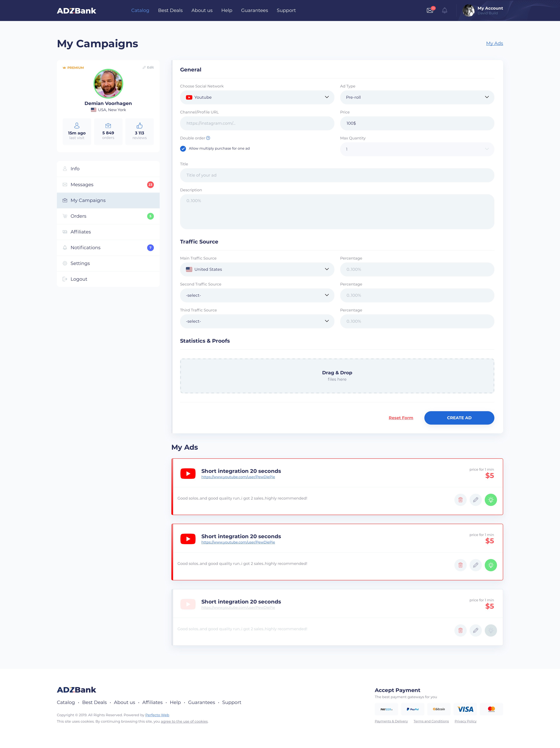Go to Catalog in top navigation
560x748 pixels.
[x=140, y=10]
